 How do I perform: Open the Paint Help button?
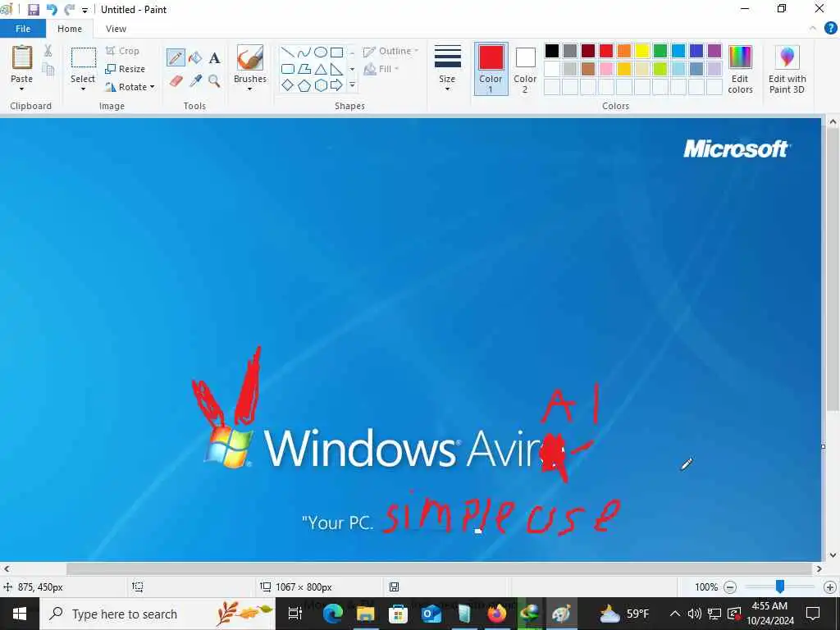point(830,29)
